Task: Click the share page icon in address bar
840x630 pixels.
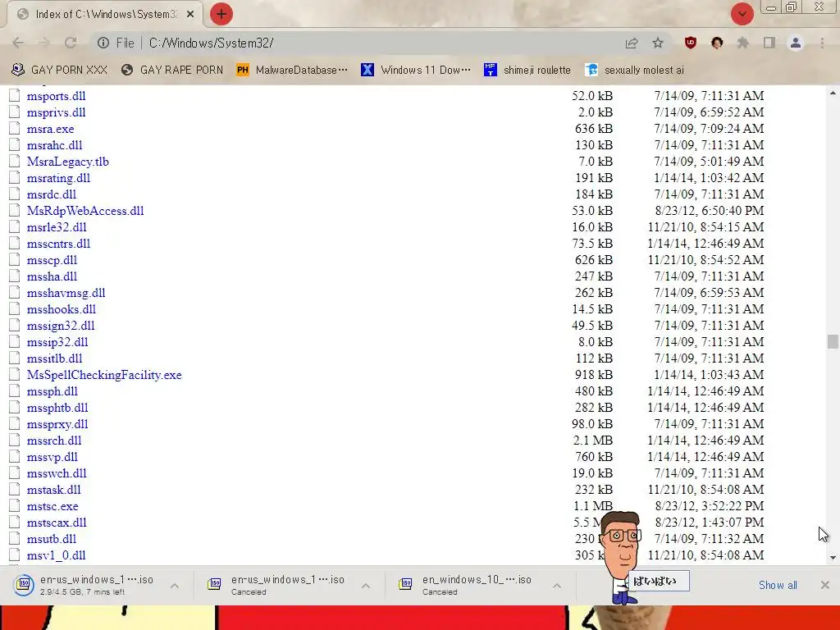Action: [632, 43]
